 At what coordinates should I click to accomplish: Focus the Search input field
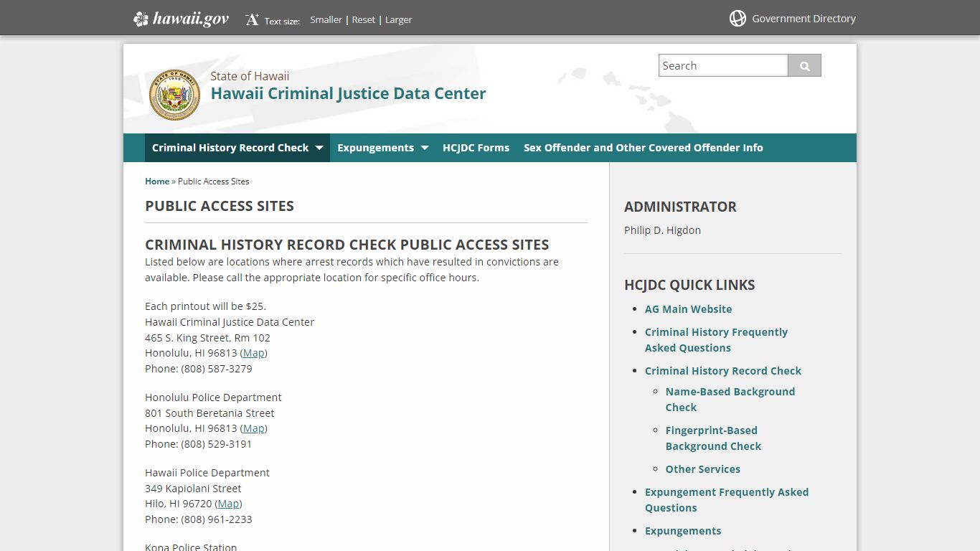pyautogui.click(x=723, y=65)
